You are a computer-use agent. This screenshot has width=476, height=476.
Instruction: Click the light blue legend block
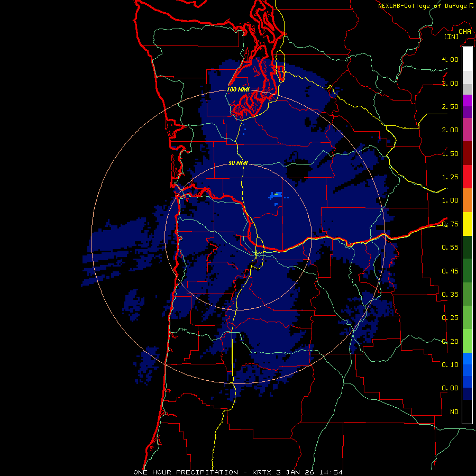(467, 359)
